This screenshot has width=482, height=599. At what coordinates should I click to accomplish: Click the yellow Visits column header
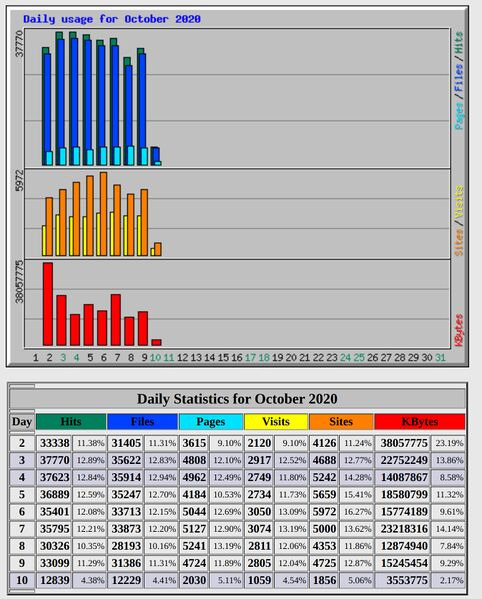276,421
